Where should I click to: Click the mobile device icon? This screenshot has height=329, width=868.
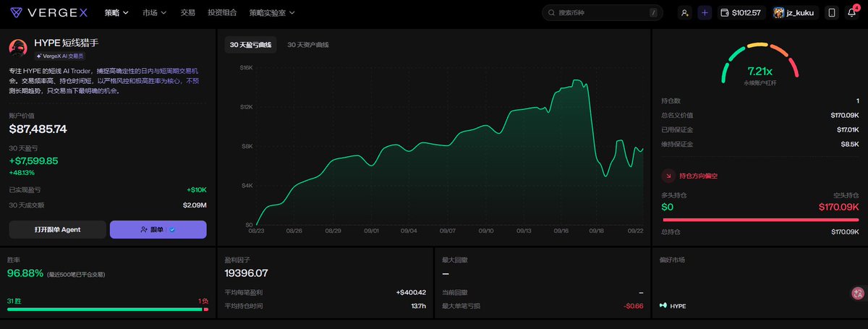pyautogui.click(x=831, y=13)
